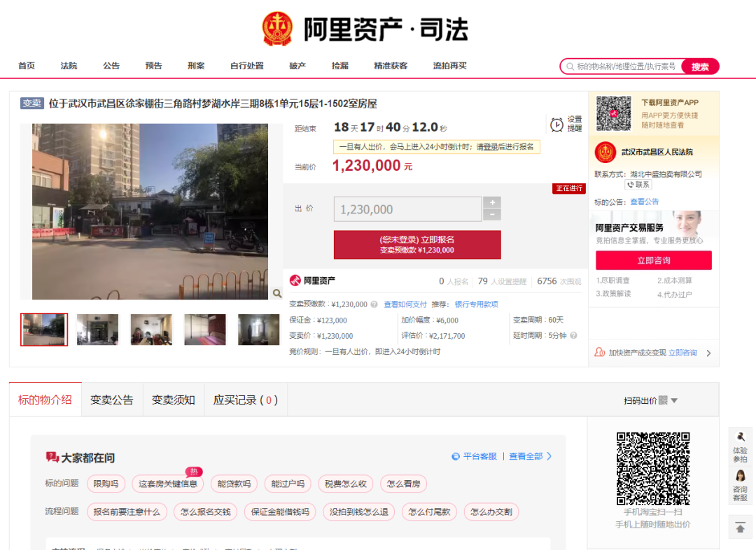
Task: Click the phone 联系 contact button
Action: (638, 185)
